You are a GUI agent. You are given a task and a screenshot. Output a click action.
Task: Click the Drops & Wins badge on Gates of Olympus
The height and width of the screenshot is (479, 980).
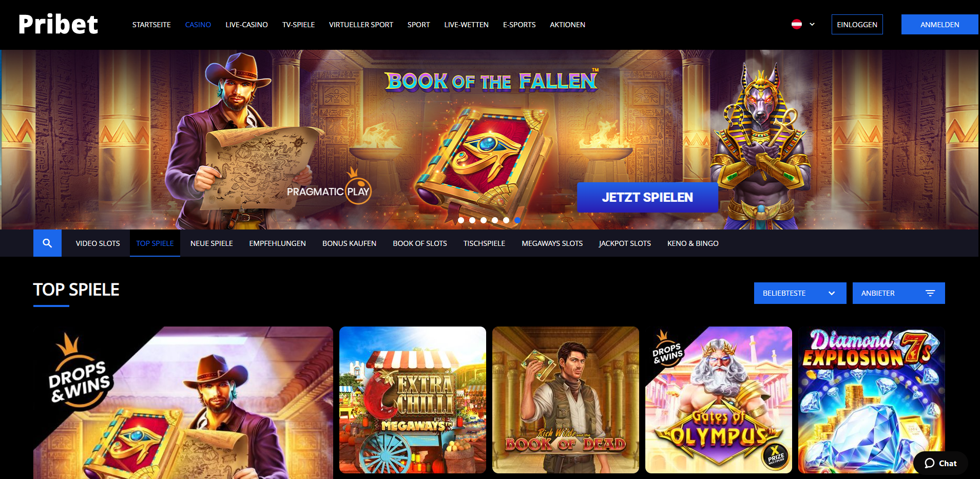(667, 350)
